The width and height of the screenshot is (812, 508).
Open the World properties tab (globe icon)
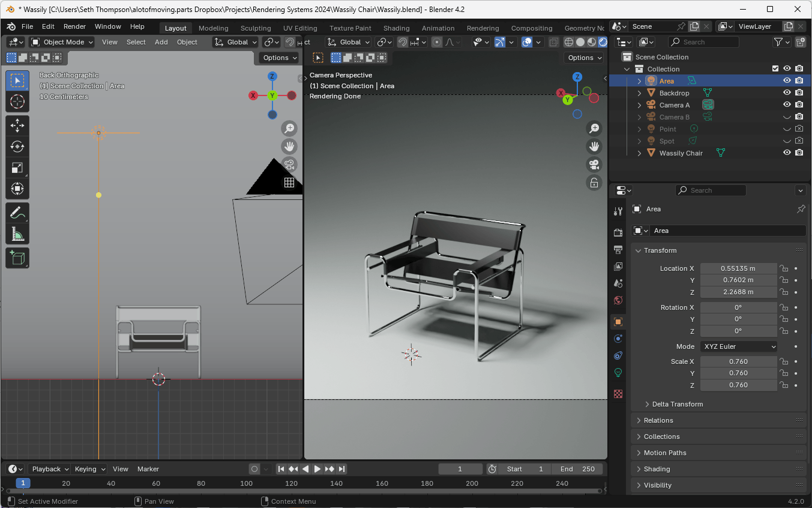[618, 300]
